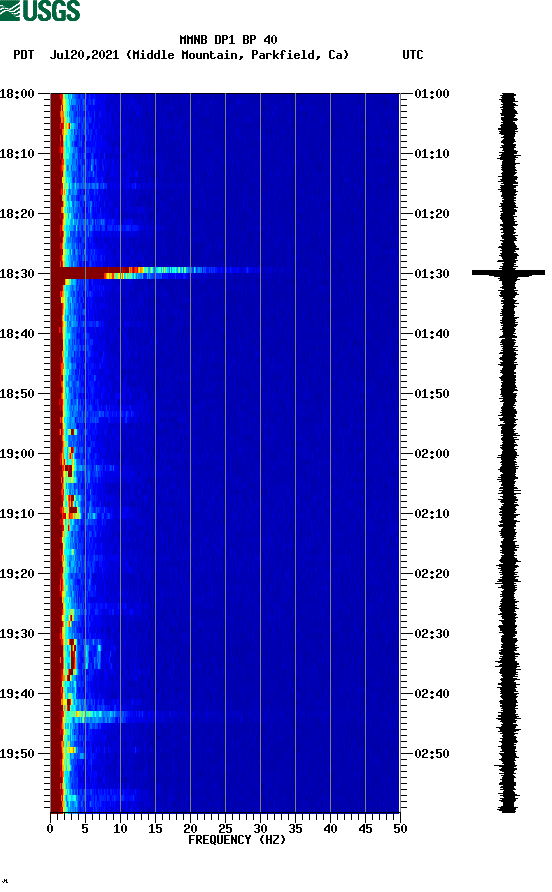Click the 01:20 UTC time label
Viewport: 552px width, 892px height.
432,213
